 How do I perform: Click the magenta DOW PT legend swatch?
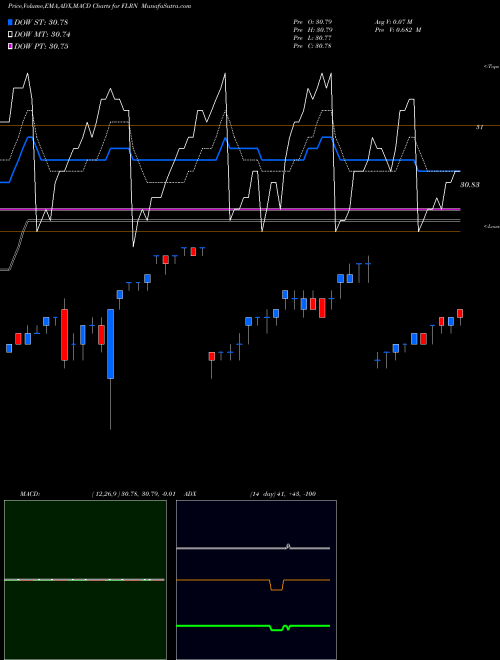[11, 46]
